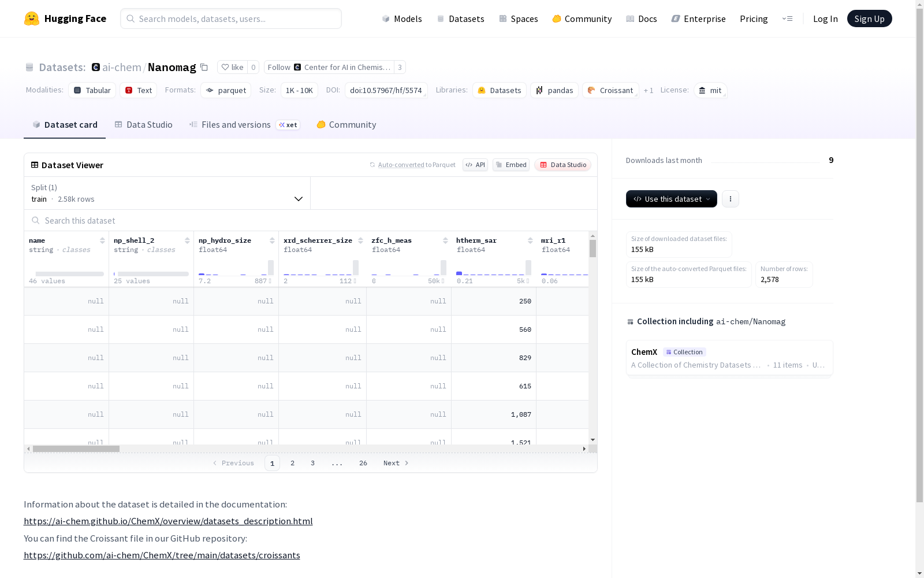The width and height of the screenshot is (924, 578).
Task: Click the htherm_sar histogram range bar
Action: click(494, 268)
